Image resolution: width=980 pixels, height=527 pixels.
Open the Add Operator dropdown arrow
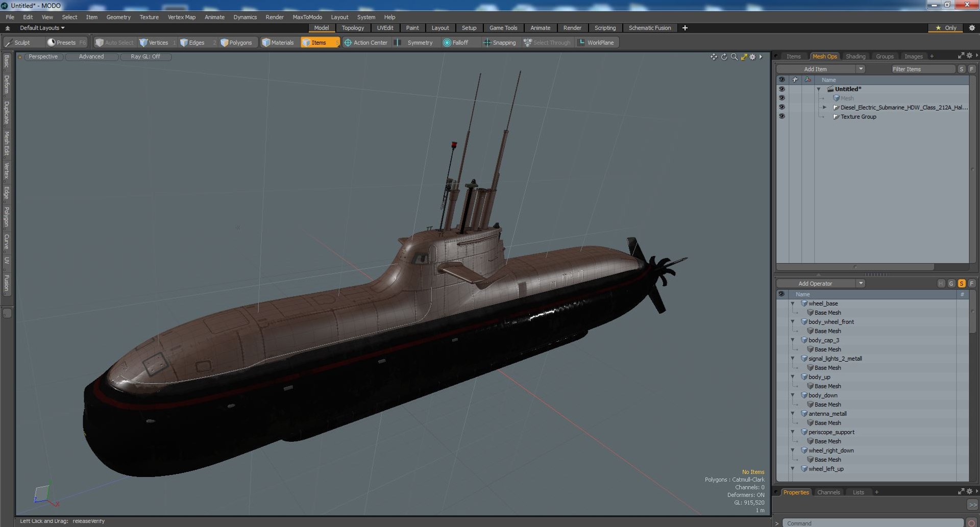point(861,284)
